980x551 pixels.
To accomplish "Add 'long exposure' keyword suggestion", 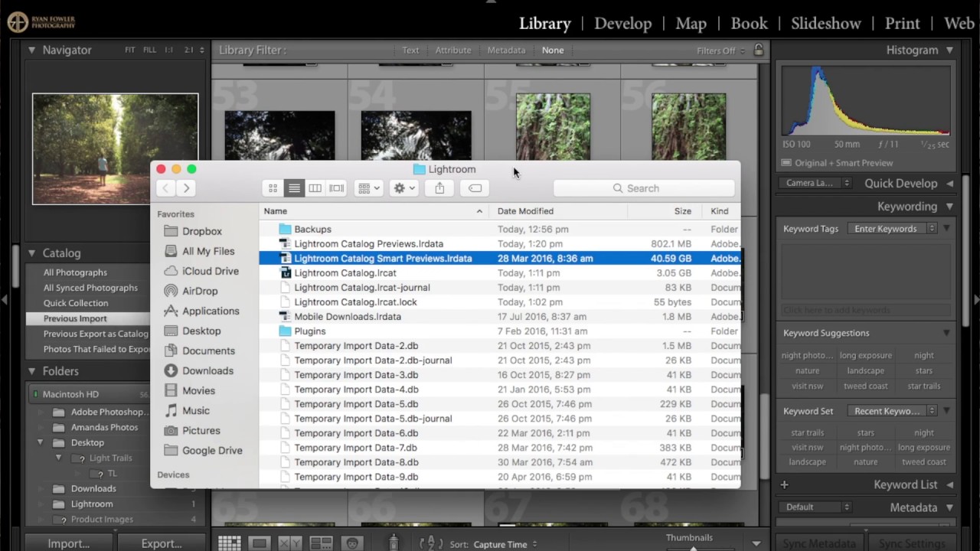I will tap(865, 355).
